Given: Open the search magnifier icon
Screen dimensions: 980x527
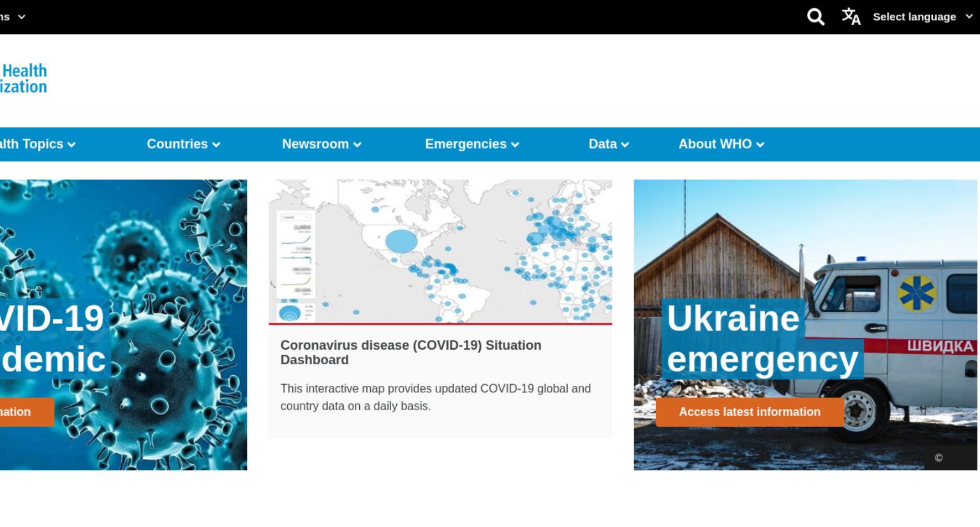Looking at the screenshot, I should tap(815, 17).
